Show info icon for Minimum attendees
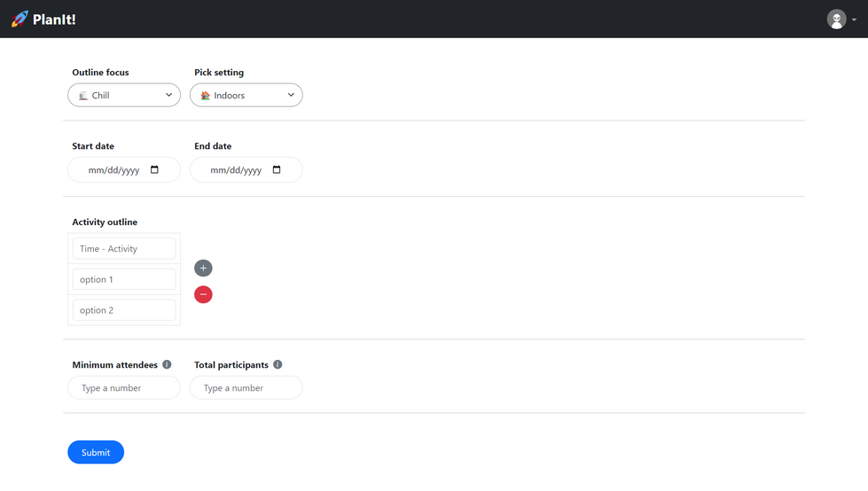 tap(167, 364)
